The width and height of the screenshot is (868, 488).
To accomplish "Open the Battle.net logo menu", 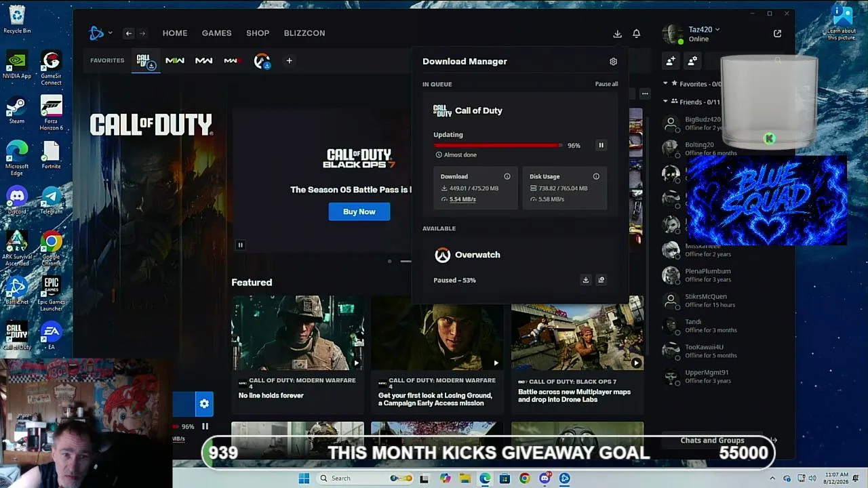I will click(x=100, y=33).
